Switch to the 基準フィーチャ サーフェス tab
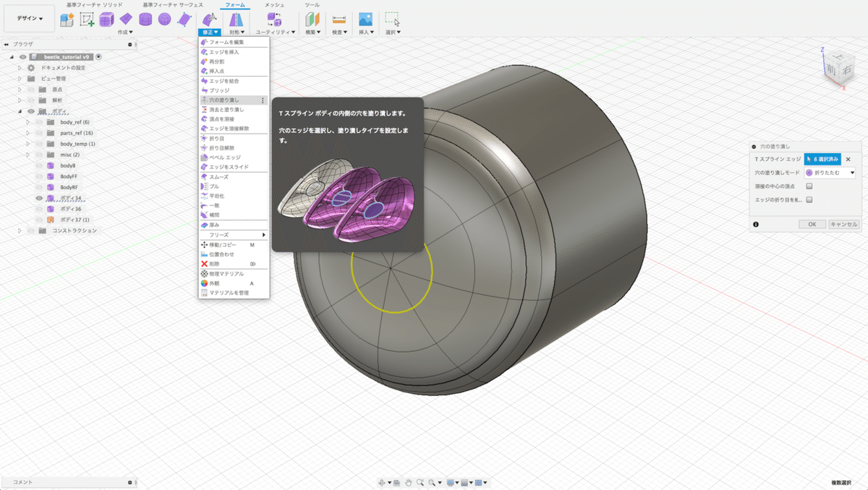The width and height of the screenshot is (868, 490). 173,4
